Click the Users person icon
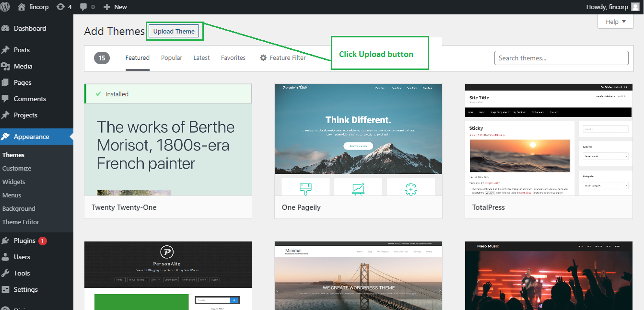The height and width of the screenshot is (310, 644). click(5, 257)
